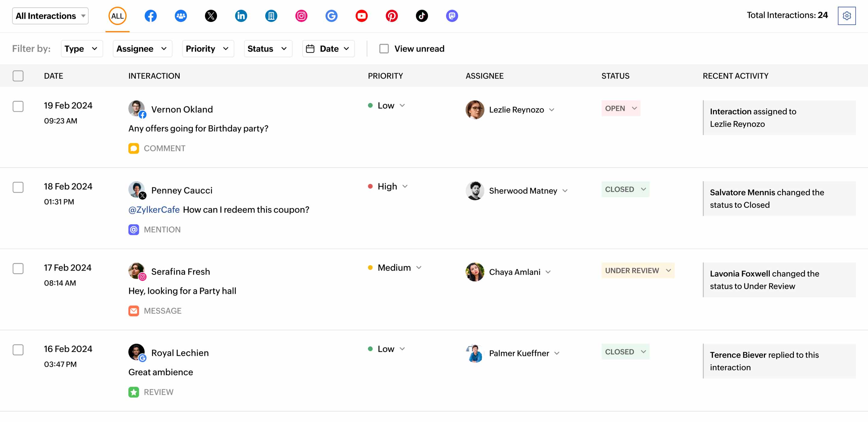Screen dimensions: 868x422
Task: Expand the Priority filter dropdown
Action: (207, 49)
